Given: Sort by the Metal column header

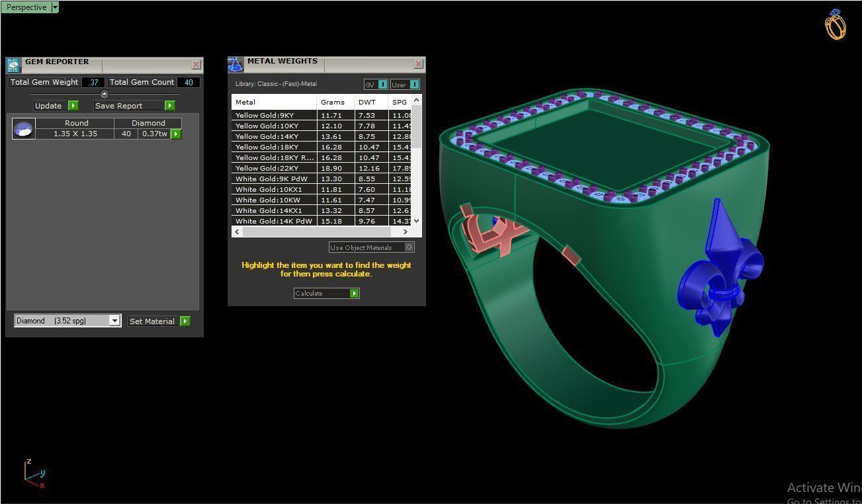Looking at the screenshot, I should [x=274, y=103].
